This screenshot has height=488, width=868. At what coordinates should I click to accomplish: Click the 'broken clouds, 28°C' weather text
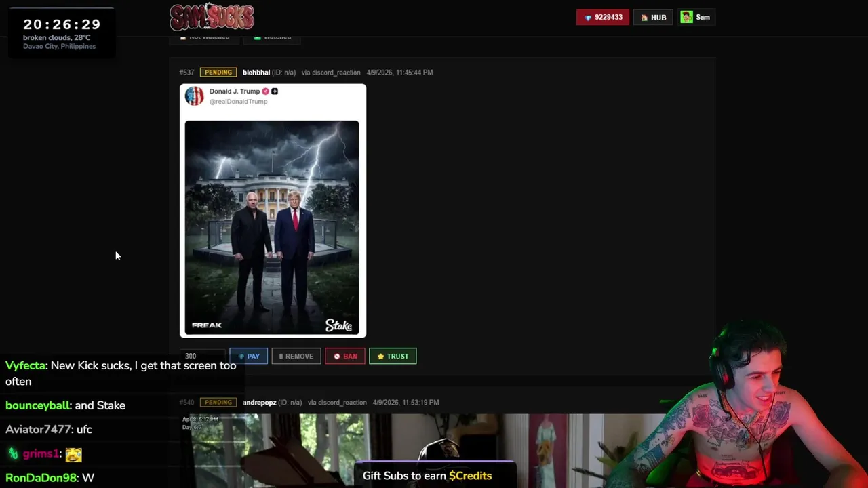click(57, 38)
